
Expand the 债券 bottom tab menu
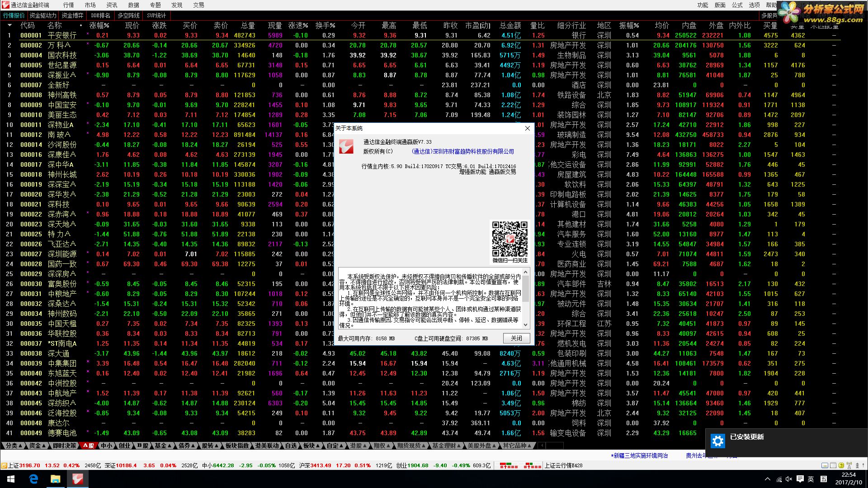(187, 446)
